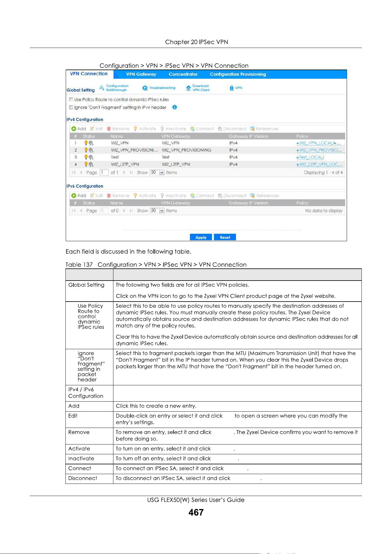This screenshot has height=554, width=392.
Task: Click the IPv4 Page number input field
Action: pyautogui.click(x=104, y=173)
